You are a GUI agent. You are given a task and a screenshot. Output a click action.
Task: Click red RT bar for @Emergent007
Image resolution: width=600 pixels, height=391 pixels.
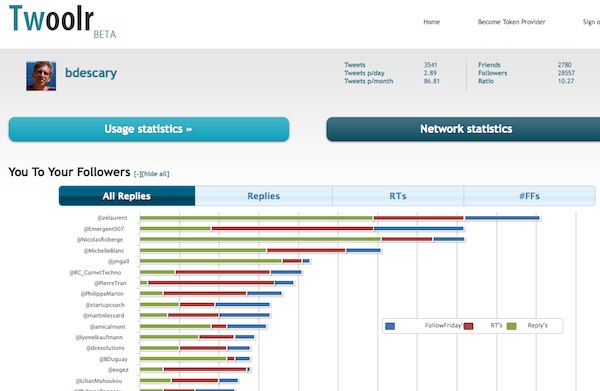(292, 229)
